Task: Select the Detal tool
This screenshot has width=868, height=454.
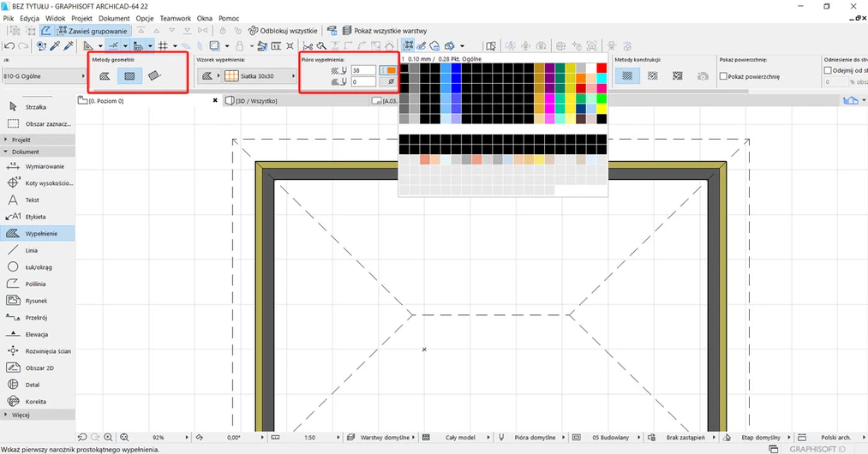Action: click(x=38, y=385)
